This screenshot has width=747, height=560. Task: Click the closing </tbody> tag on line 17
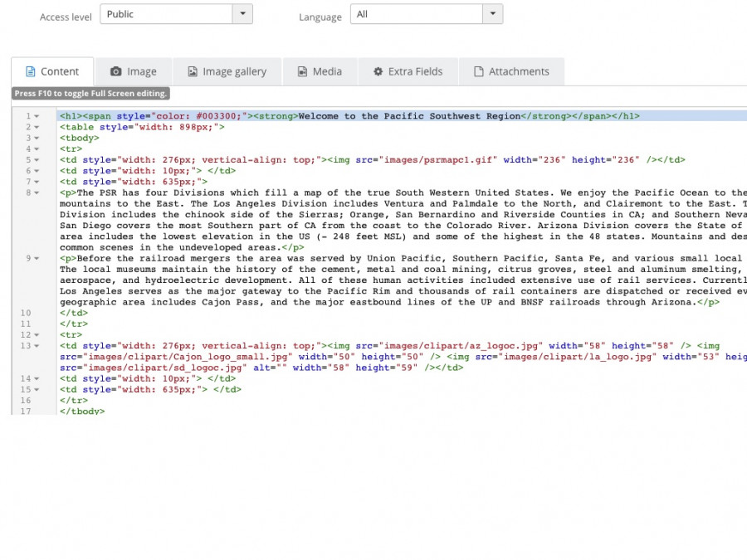(x=82, y=411)
